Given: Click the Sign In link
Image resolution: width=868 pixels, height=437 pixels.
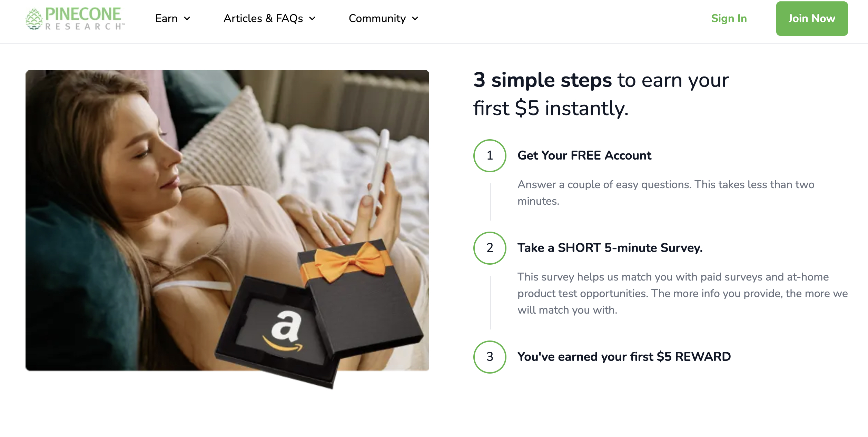Looking at the screenshot, I should click(x=729, y=19).
